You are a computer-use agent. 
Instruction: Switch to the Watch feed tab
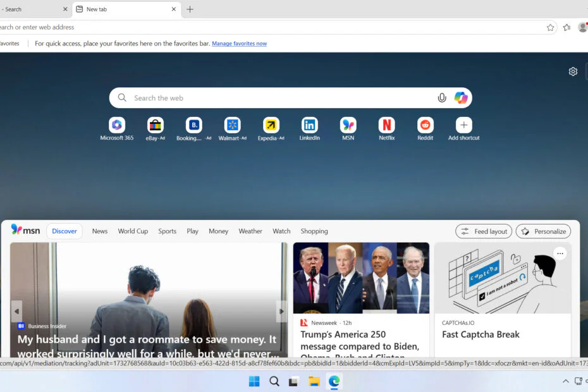coord(281,231)
